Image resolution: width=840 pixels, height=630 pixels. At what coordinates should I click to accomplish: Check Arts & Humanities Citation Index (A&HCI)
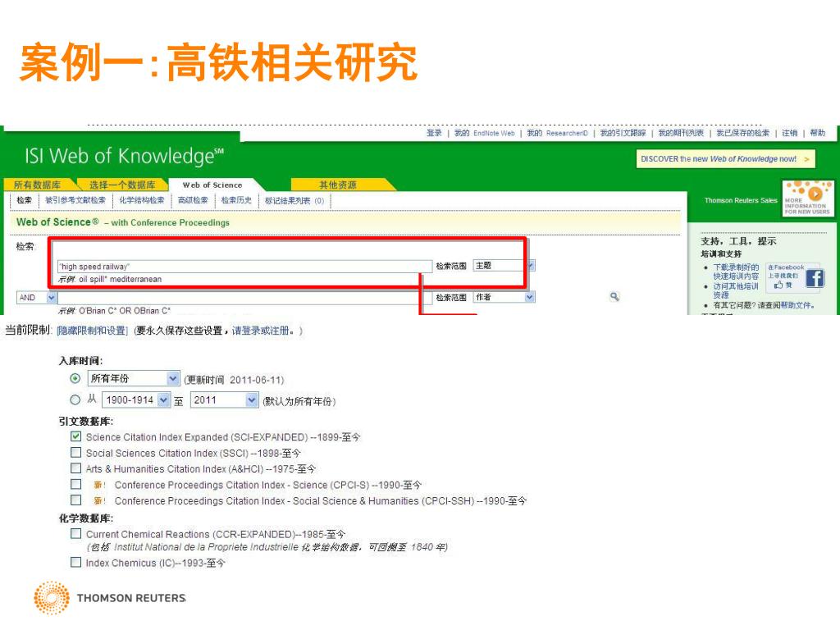click(76, 468)
